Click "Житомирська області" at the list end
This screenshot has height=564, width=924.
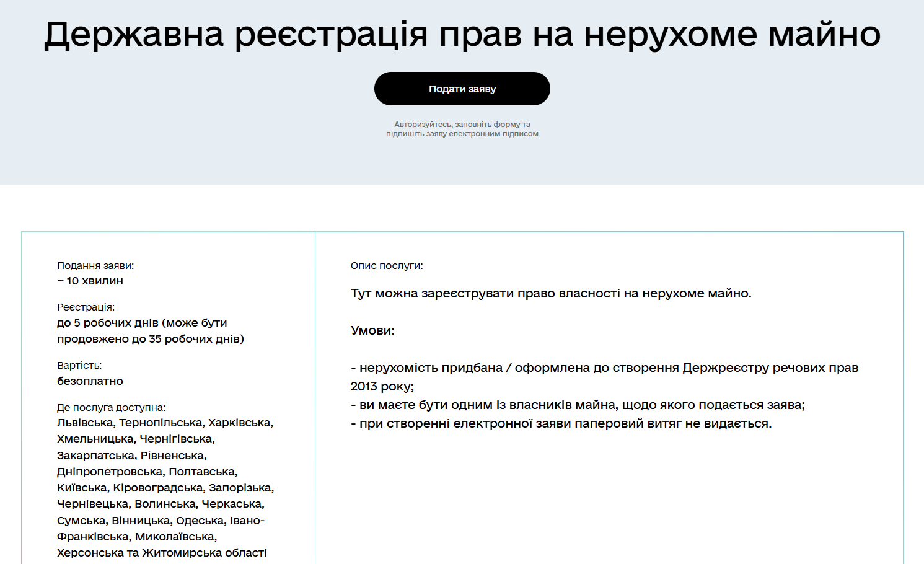205,553
